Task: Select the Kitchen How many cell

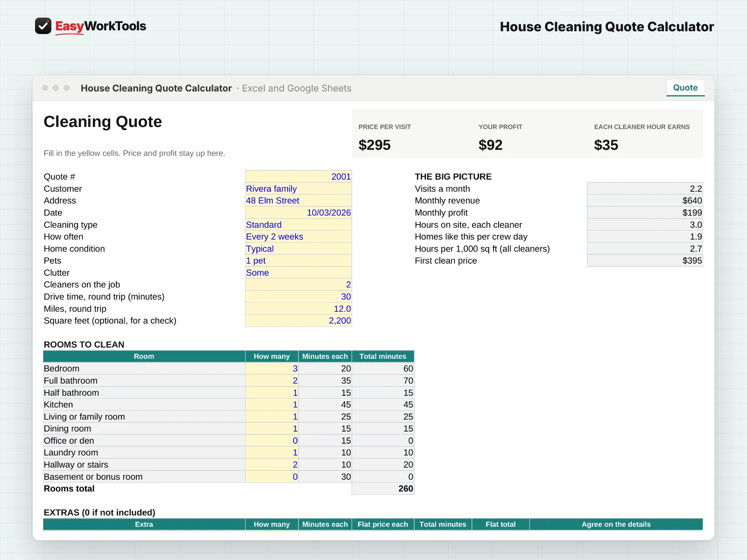Action: (272, 405)
